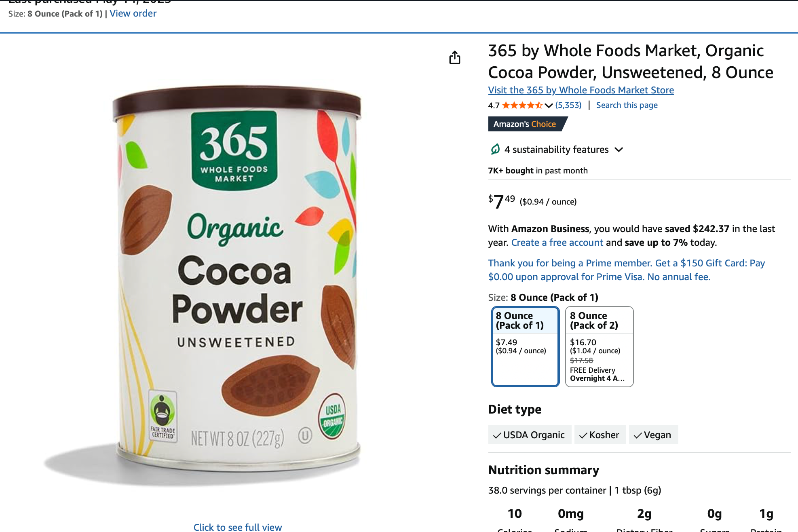Click to see full view link
Screen dimensions: 798x532
(238, 527)
